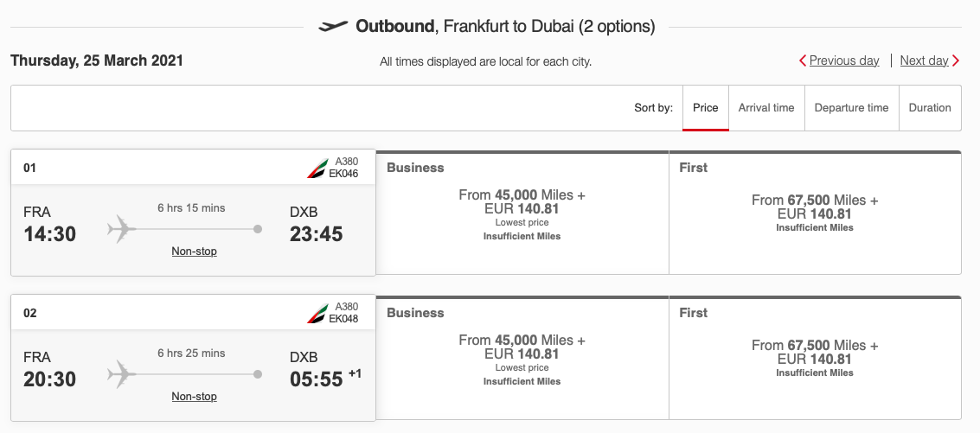
Task: Sort results by Departure time
Action: 851,108
